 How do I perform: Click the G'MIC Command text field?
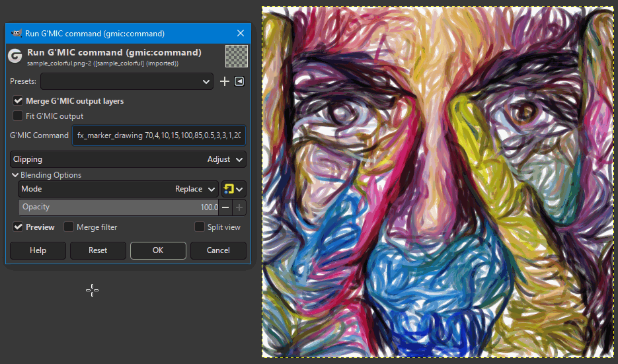point(159,135)
